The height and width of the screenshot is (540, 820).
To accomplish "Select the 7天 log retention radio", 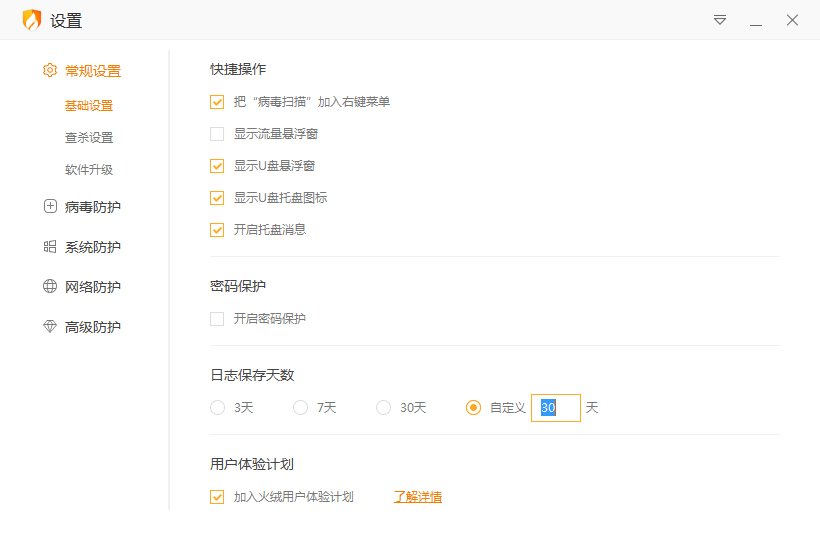I will (301, 408).
